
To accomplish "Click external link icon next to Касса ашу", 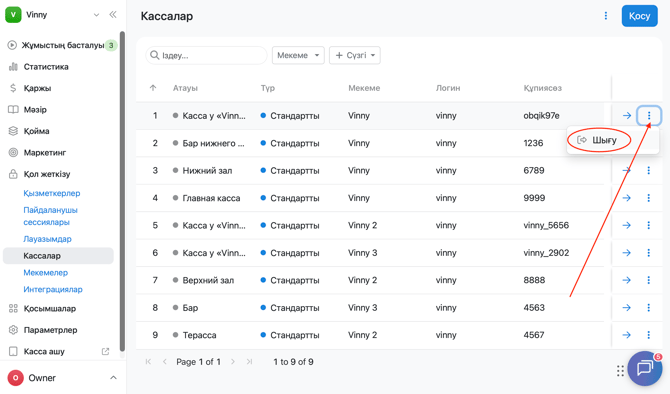I will [x=105, y=351].
